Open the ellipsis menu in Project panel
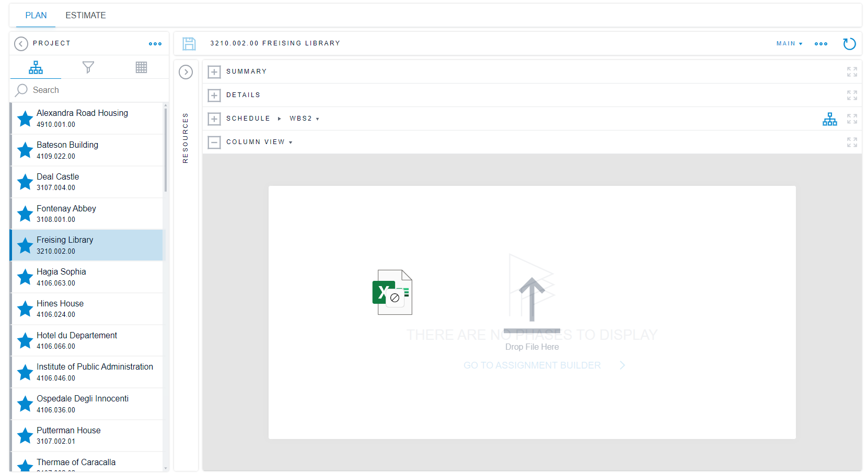The height and width of the screenshot is (474, 868). tap(155, 44)
